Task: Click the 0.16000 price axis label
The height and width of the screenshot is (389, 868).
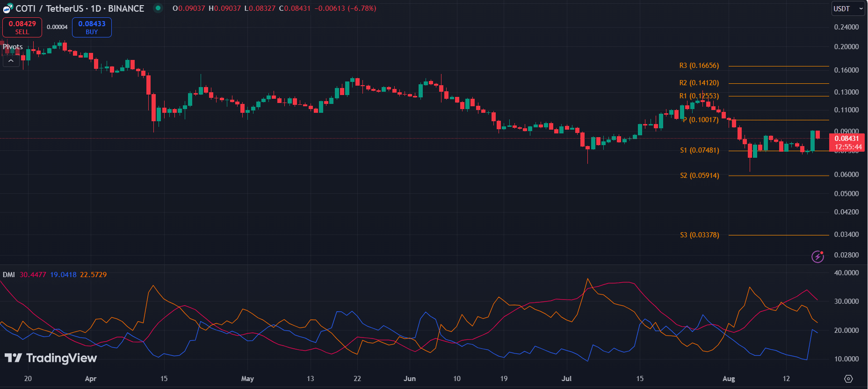Action: pos(846,70)
